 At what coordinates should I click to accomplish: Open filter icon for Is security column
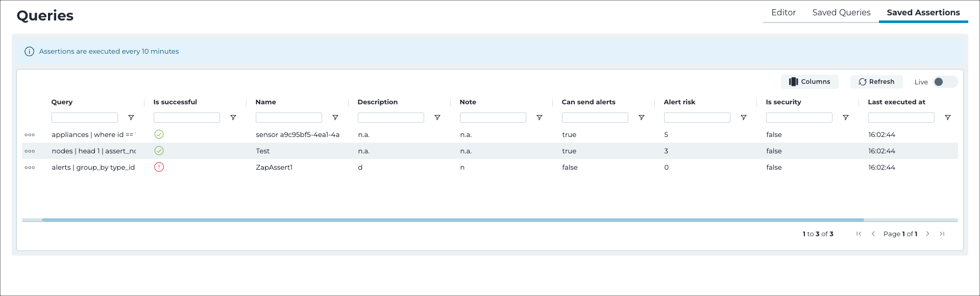point(846,118)
